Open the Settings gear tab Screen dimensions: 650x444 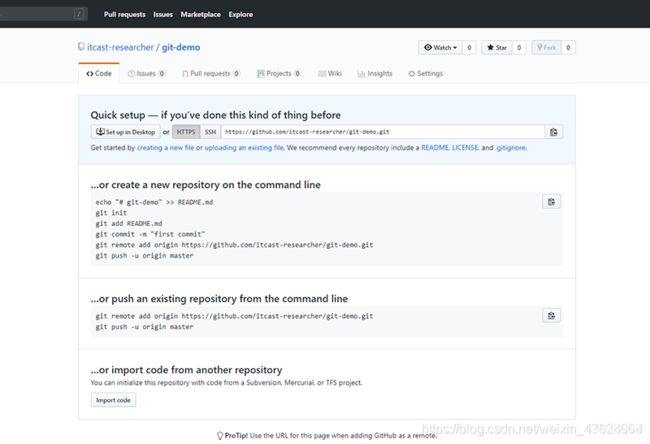point(425,73)
